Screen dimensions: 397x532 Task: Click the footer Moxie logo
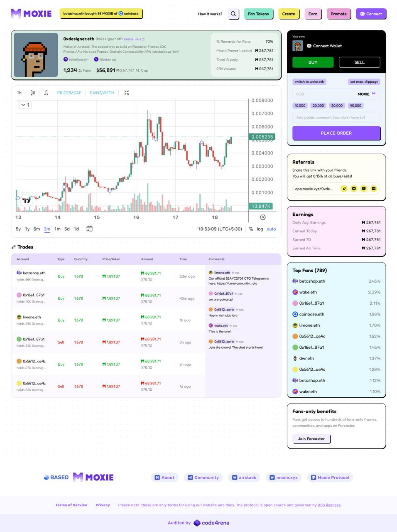coord(93,477)
